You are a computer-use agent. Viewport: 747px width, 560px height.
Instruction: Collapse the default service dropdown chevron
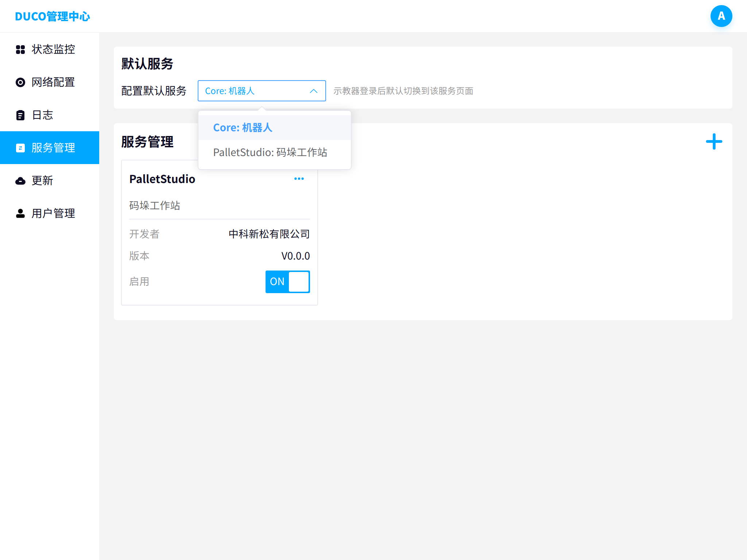click(x=313, y=91)
